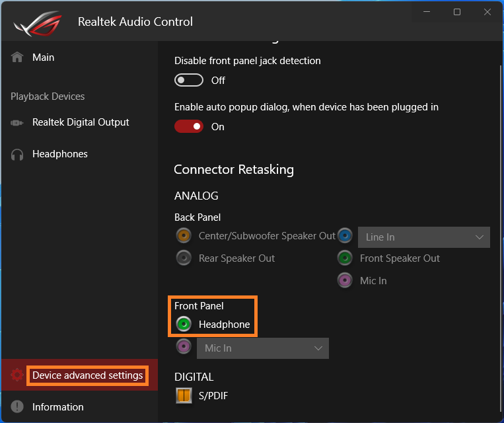Screen dimensions: 504x423
Task: Turn off the auto popup dialog switch
Action: click(x=189, y=126)
